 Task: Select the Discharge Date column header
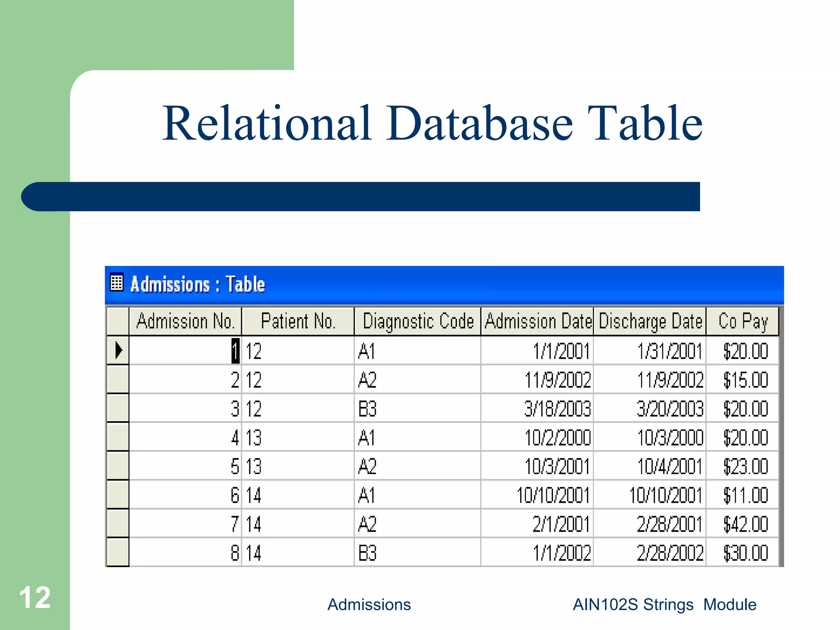[650, 321]
